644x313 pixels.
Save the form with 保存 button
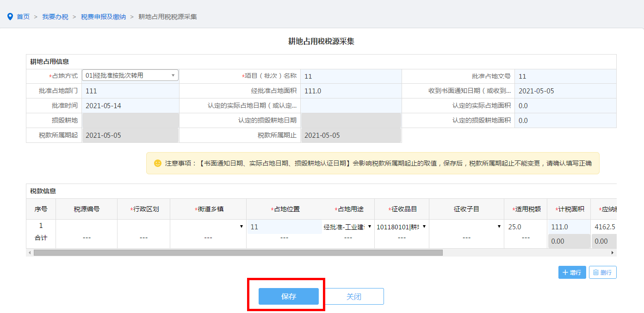[289, 296]
